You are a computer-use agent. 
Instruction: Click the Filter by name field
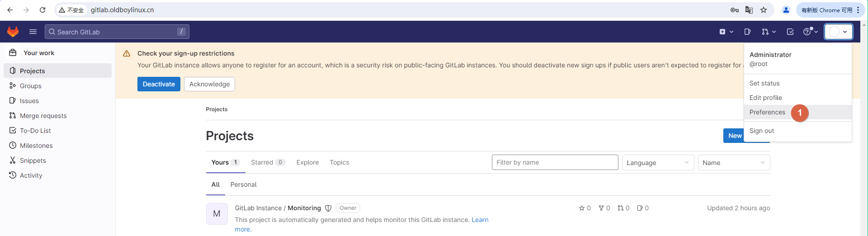(555, 162)
